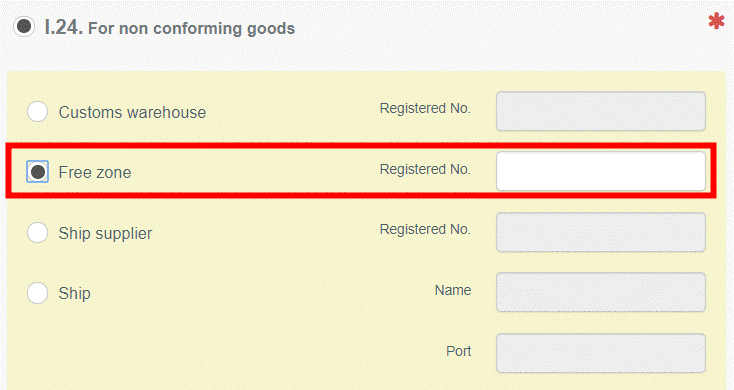Pick the Ship radio button
The height and width of the screenshot is (390, 734).
point(37,293)
